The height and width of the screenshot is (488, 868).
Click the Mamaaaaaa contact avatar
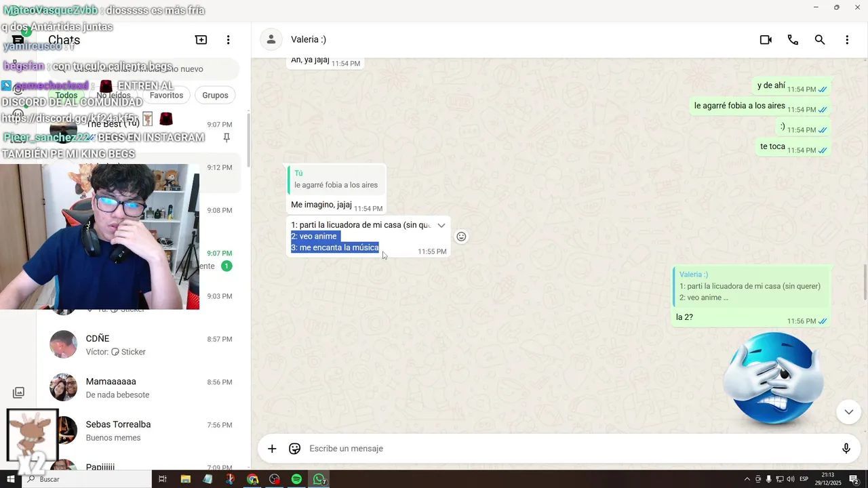pyautogui.click(x=63, y=387)
